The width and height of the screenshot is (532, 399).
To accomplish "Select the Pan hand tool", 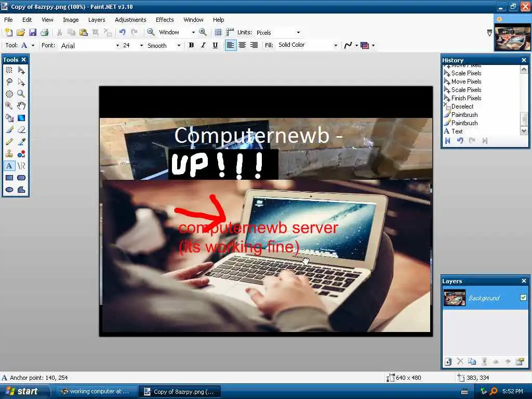I will pos(21,106).
